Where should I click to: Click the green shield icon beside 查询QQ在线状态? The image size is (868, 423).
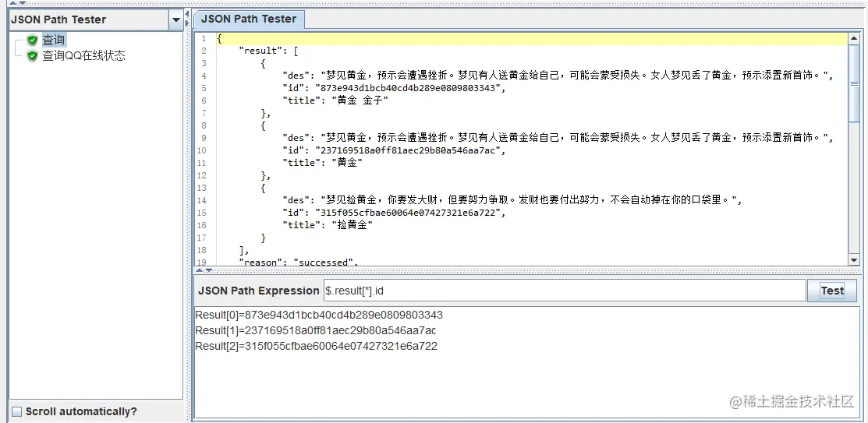click(33, 55)
